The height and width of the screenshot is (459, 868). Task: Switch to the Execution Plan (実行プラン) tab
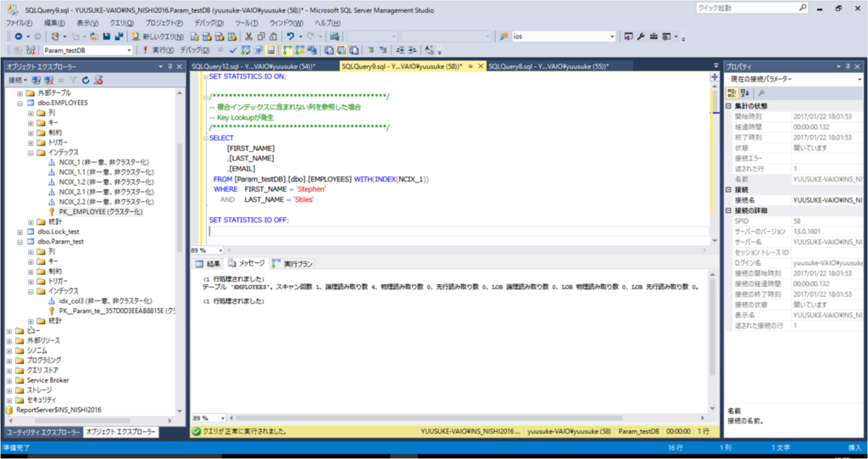(x=292, y=264)
